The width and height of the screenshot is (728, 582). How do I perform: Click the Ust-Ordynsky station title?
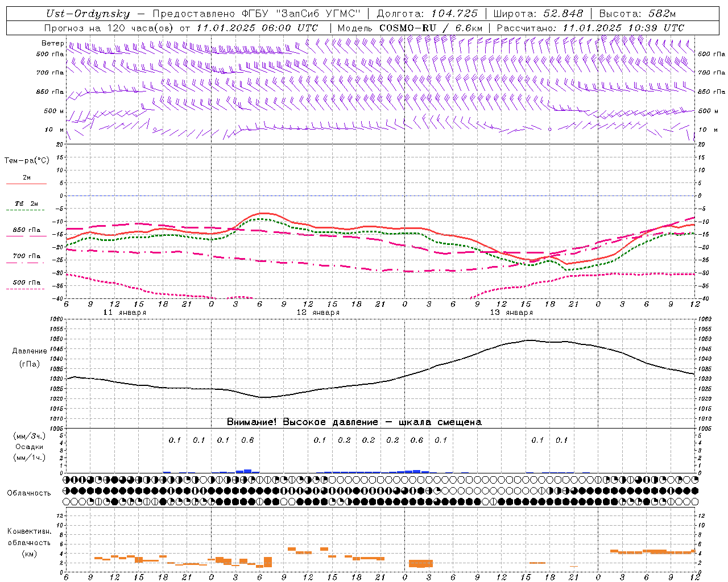(88, 14)
